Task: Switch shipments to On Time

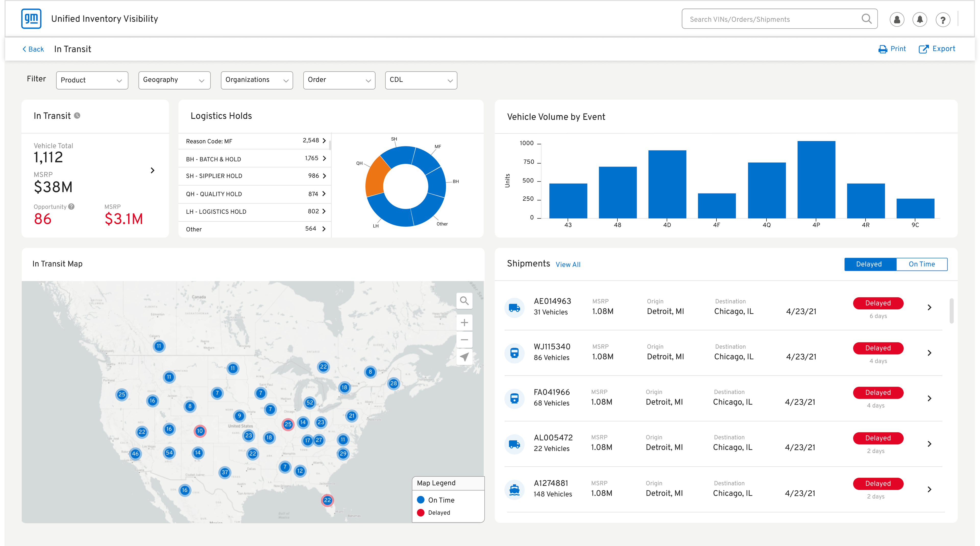Action: [921, 264]
